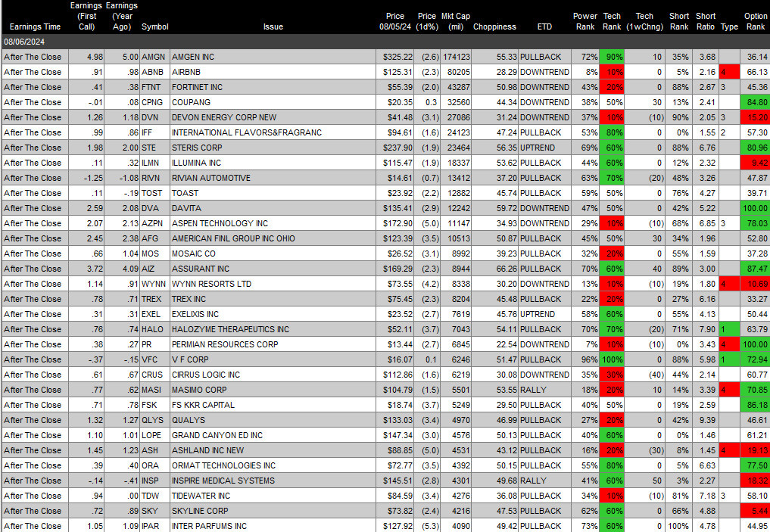Click EXELIXIS INC issue name
Viewport: 770px width, 532px height.
tap(195, 314)
